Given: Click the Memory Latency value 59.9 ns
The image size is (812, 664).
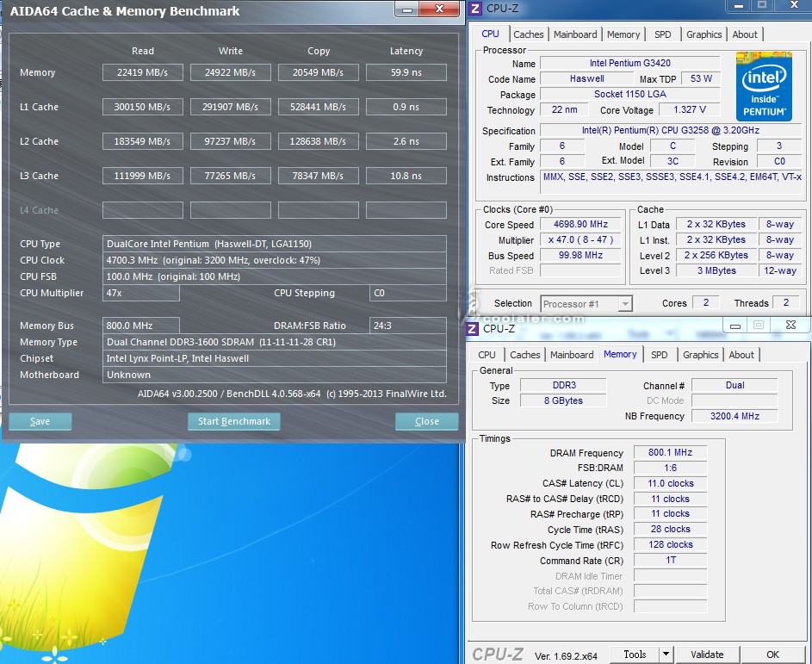Looking at the screenshot, I should click(406, 72).
